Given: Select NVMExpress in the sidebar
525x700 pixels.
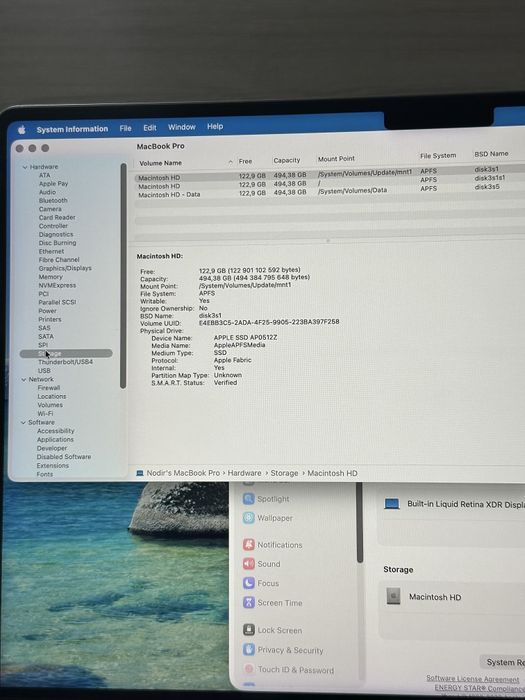Looking at the screenshot, I should point(57,285).
